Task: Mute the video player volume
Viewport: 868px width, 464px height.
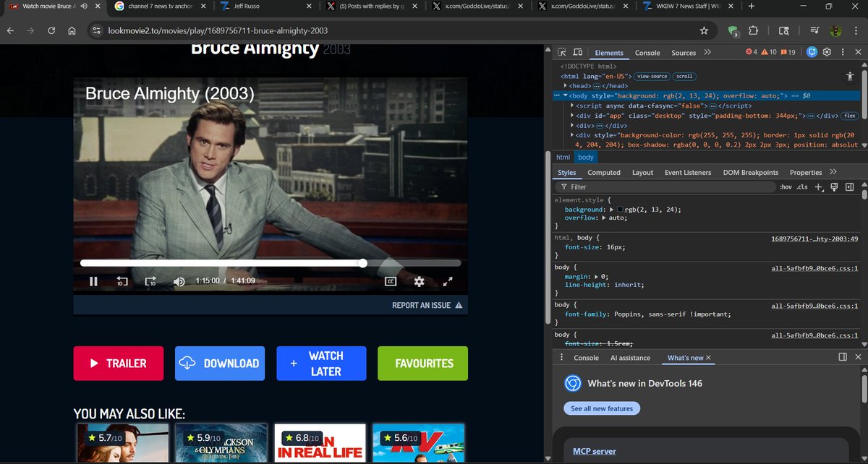Action: point(179,281)
